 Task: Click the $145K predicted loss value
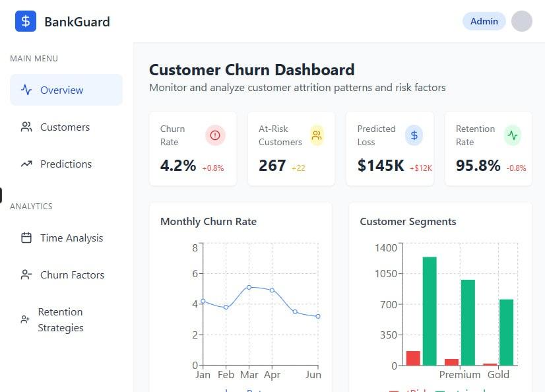(x=381, y=166)
